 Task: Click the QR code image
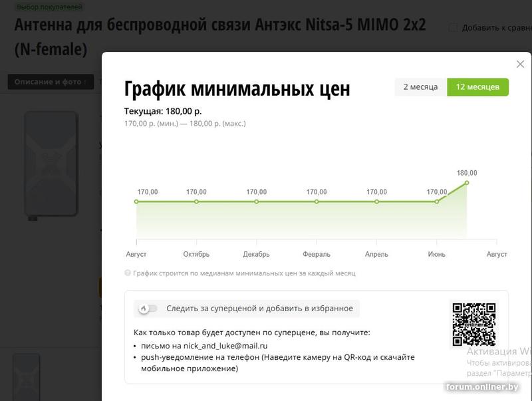click(x=474, y=325)
